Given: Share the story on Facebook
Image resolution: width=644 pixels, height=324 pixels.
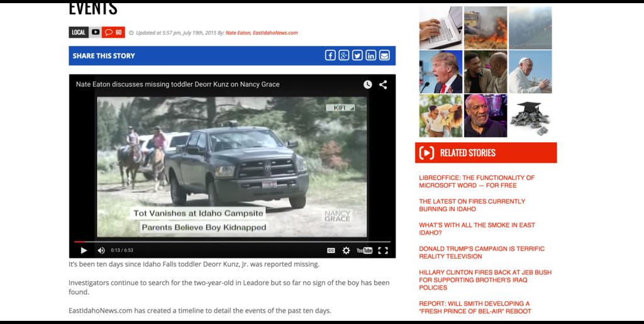Looking at the screenshot, I should point(330,55).
